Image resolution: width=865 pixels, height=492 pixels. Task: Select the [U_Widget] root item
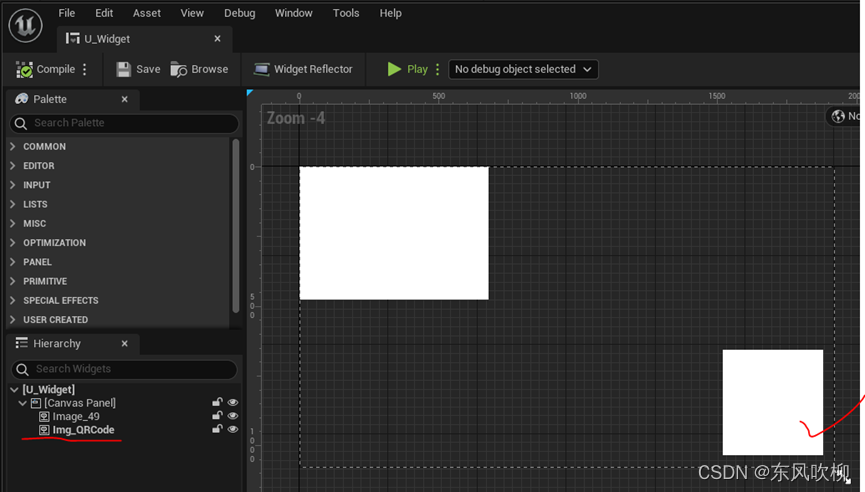(x=49, y=390)
